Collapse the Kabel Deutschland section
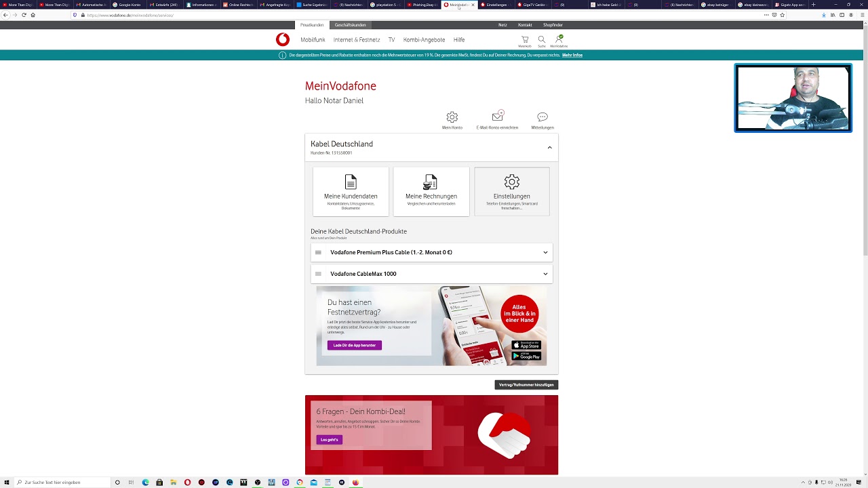This screenshot has width=868, height=488. [x=549, y=147]
